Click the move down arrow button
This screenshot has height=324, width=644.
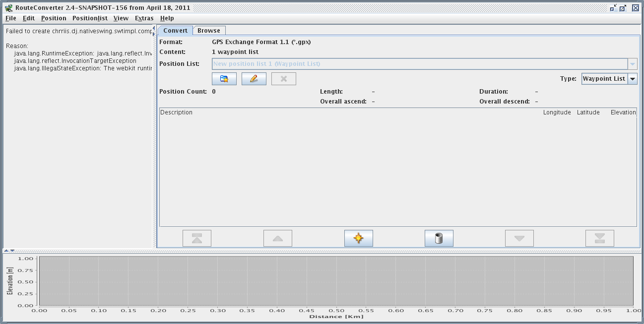coord(519,238)
